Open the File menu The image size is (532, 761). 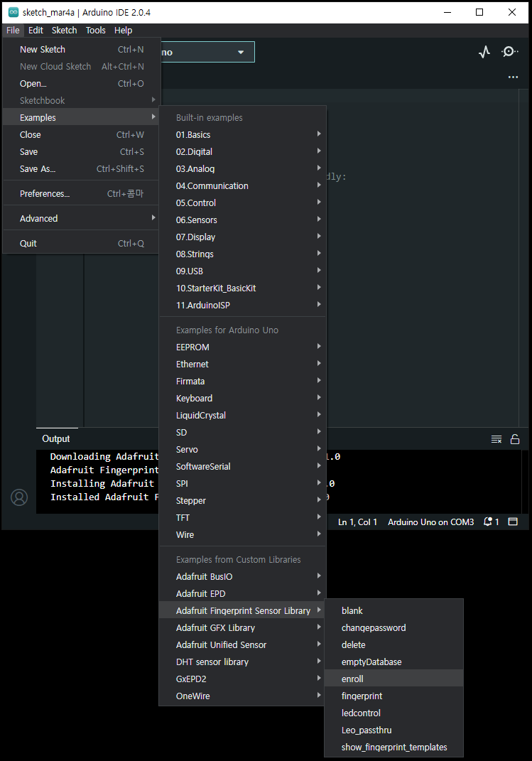click(13, 30)
